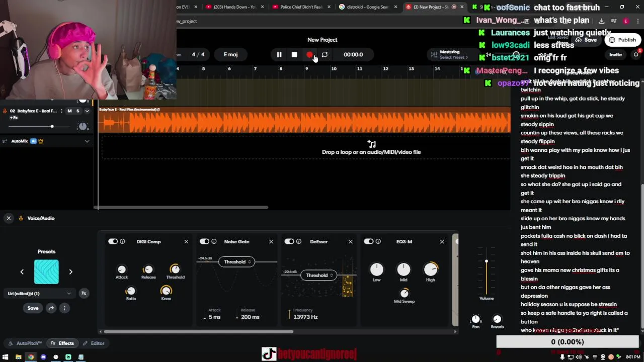The height and width of the screenshot is (362, 644).
Task: Click the EQ3-M Mid Sweep knob
Action: [405, 293]
